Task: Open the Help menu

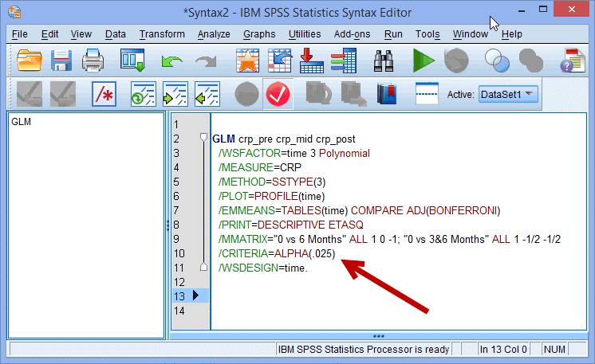Action: [x=511, y=34]
